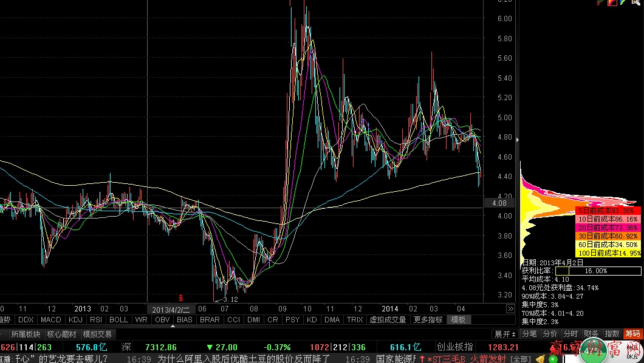The image size is (644, 363).
Task: Open the 模板 template selector
Action: (x=458, y=319)
